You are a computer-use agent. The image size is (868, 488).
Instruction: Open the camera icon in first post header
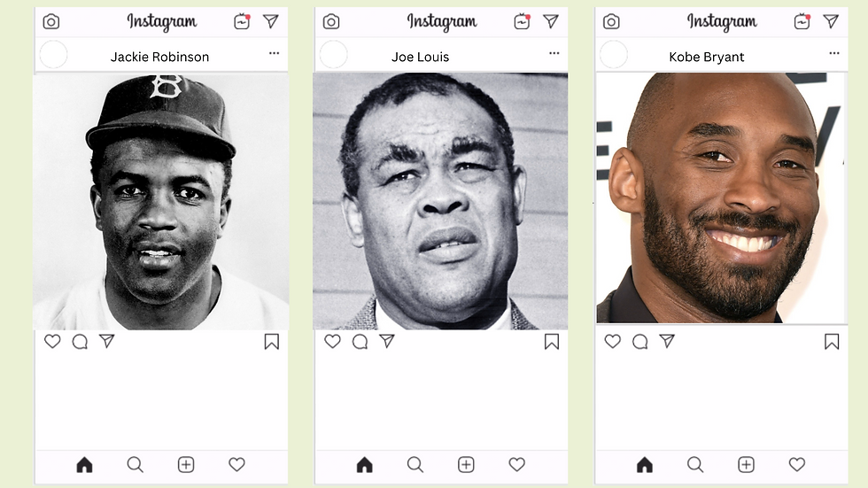[51, 21]
